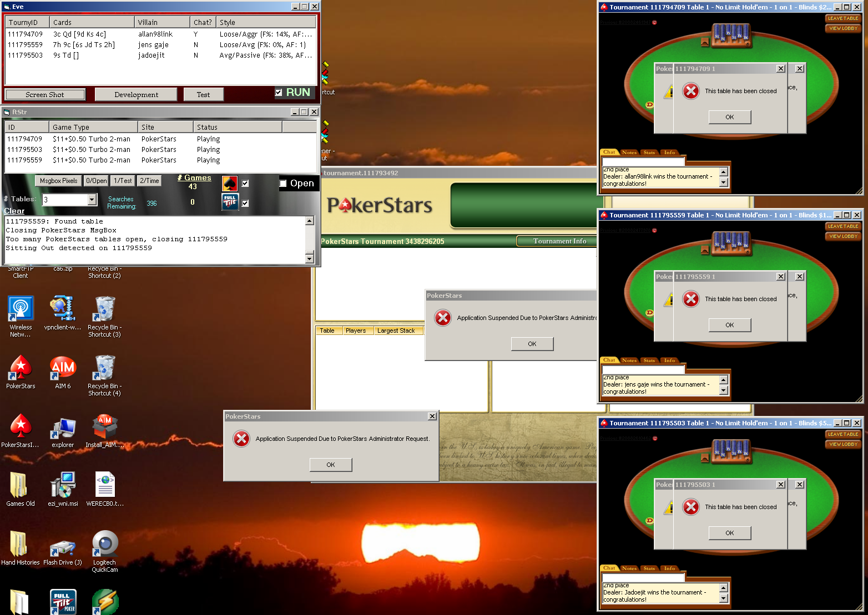
Task: Click the Full Tilt icon in ftStr
Action: tap(230, 202)
